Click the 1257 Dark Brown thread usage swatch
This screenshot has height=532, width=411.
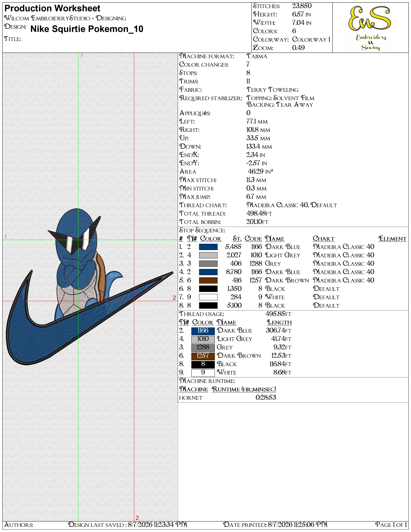tap(203, 356)
